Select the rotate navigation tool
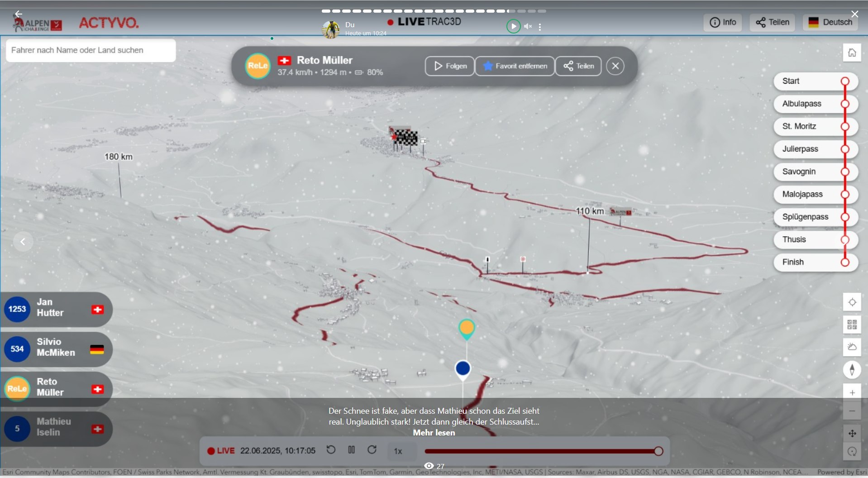Screen dimensions: 868x478 852,451
